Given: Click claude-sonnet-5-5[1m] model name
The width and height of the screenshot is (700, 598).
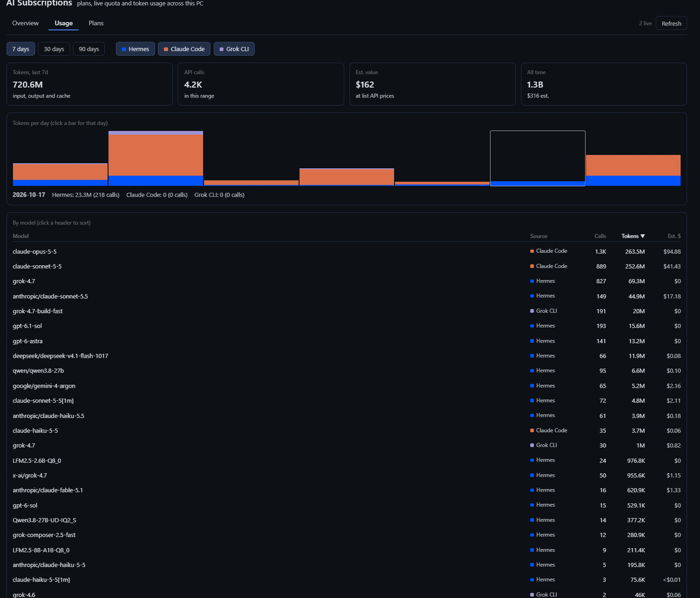Looking at the screenshot, I should tap(43, 401).
